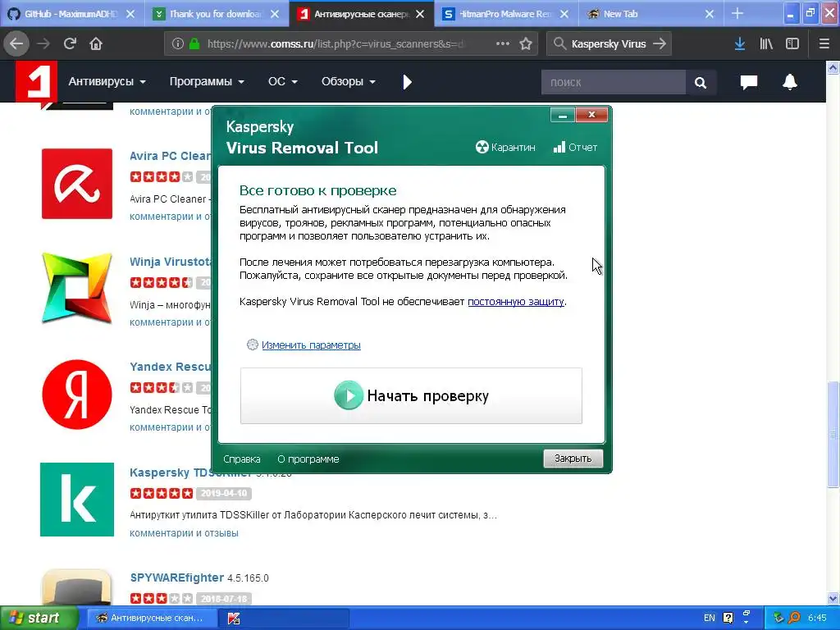The height and width of the screenshot is (630, 840).
Task: Open комментарии и отзывы under Kaspersky TDSSKiller
Action: [184, 533]
